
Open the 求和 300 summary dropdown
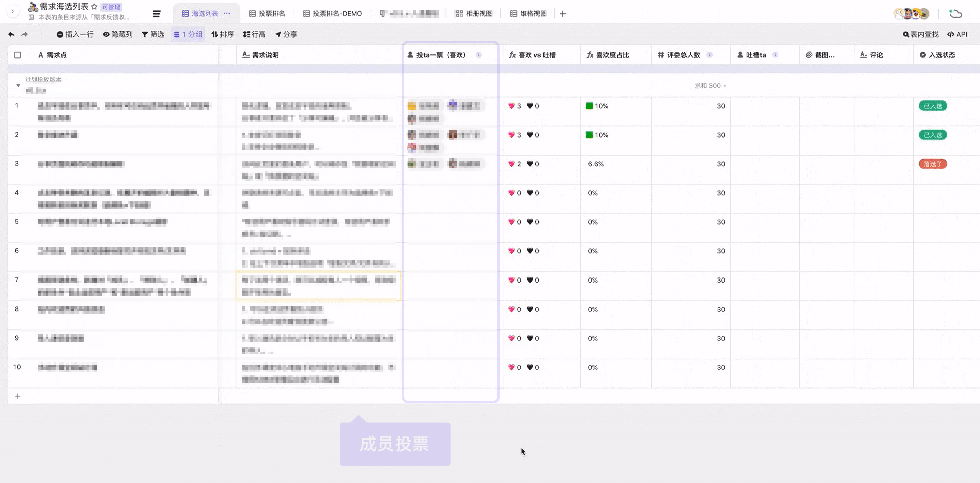click(710, 86)
